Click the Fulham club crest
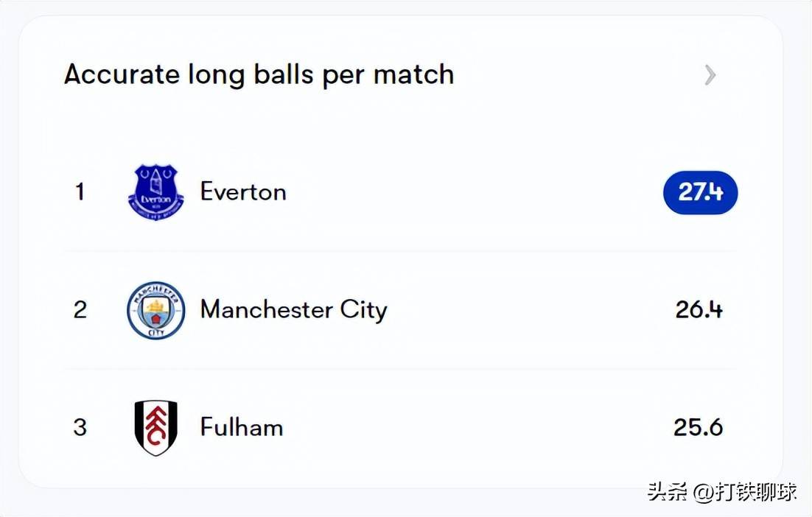This screenshot has width=812, height=517. (155, 428)
